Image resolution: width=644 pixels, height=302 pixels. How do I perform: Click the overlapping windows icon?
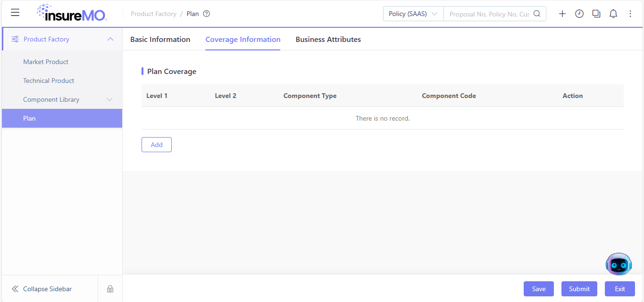pos(596,14)
